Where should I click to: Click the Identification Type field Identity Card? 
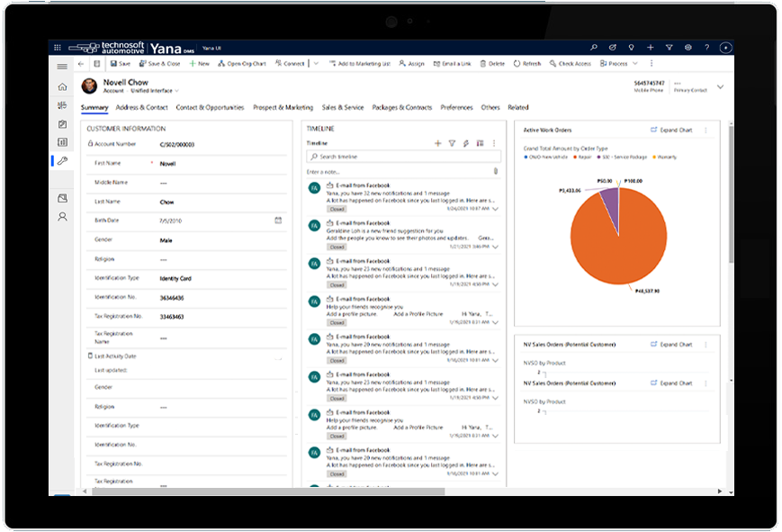tap(175, 278)
